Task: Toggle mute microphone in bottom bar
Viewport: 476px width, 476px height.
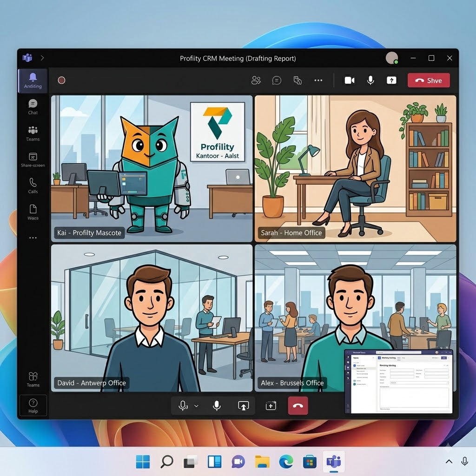Action: pos(217,405)
